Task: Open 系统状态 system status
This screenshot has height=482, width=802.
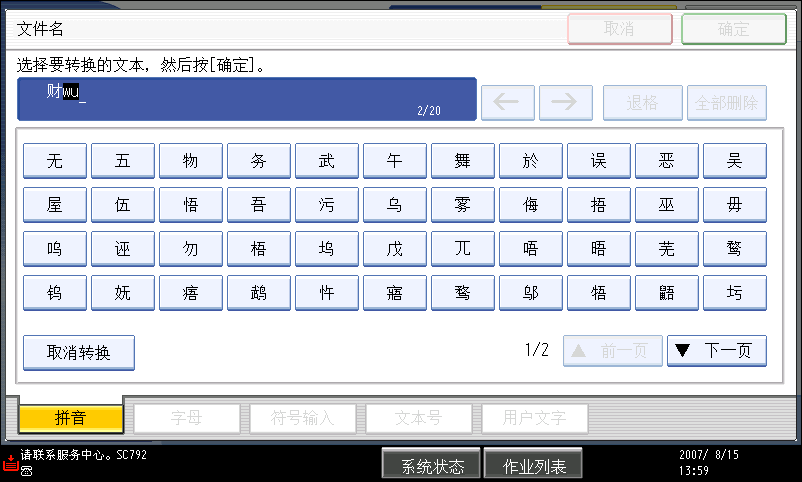Action: coord(432,466)
